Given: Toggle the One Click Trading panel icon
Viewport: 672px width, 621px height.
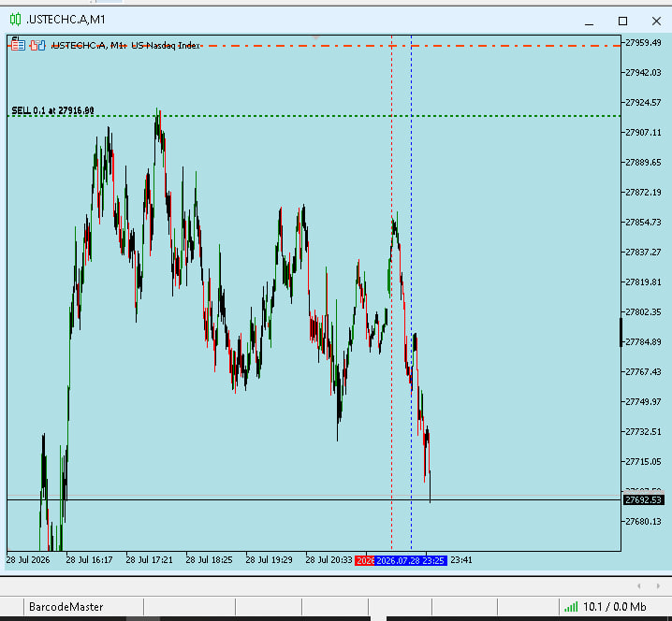Looking at the screenshot, I should tap(37, 45).
